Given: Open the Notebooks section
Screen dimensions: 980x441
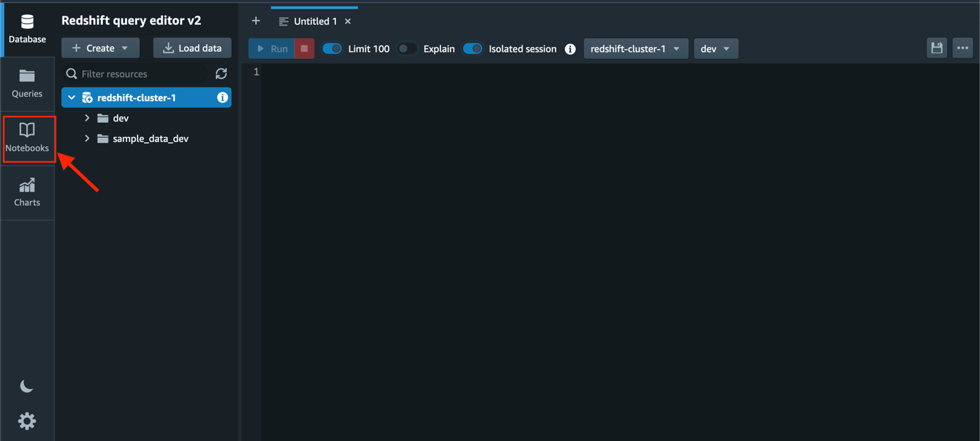Looking at the screenshot, I should click(27, 138).
